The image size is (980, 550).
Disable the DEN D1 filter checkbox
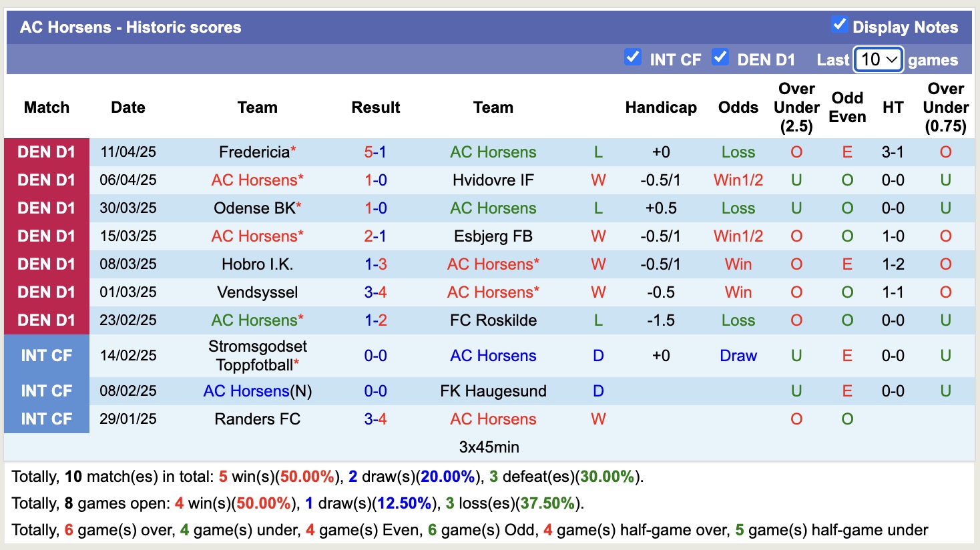(720, 57)
